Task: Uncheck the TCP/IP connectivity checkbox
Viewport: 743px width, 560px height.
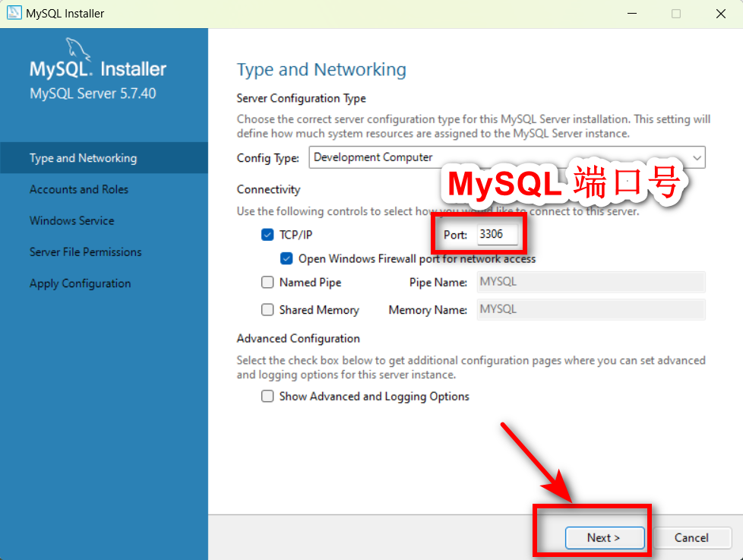Action: point(267,235)
